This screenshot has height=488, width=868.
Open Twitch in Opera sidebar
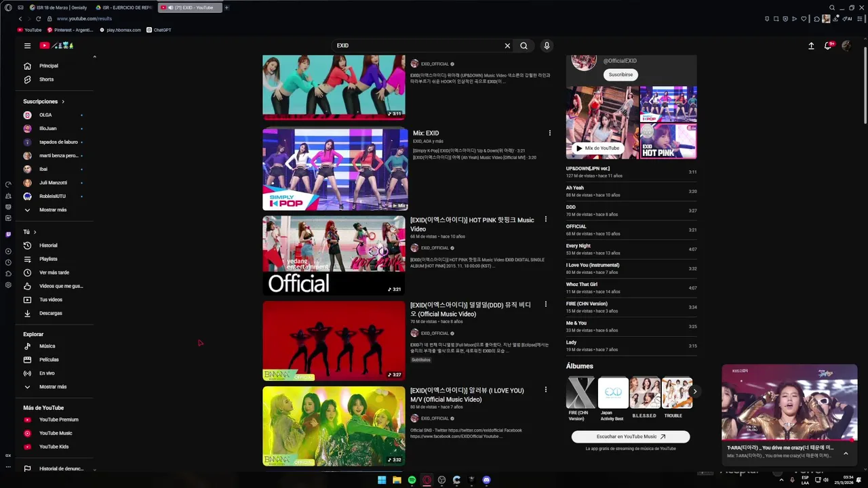8,235
